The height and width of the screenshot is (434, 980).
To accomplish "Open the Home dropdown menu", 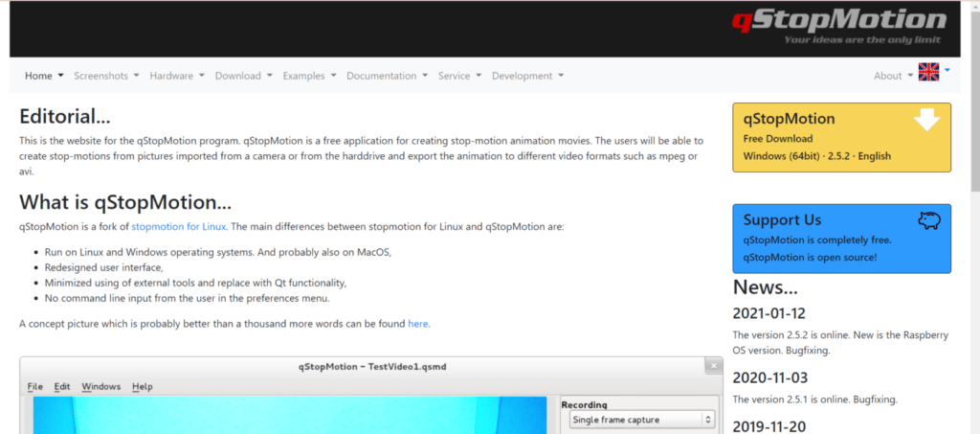I will click(44, 76).
